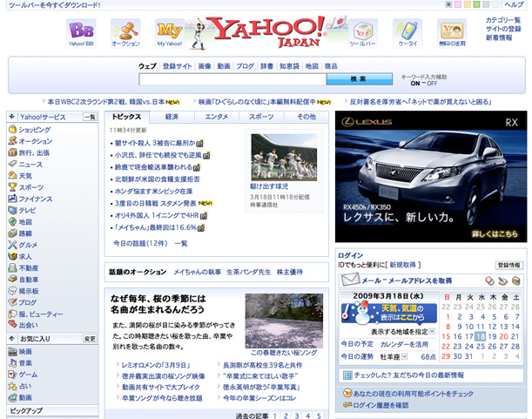Open the 表示する地域を指定 dropdown
Viewport: 532px width, 419px height.
tap(432, 331)
